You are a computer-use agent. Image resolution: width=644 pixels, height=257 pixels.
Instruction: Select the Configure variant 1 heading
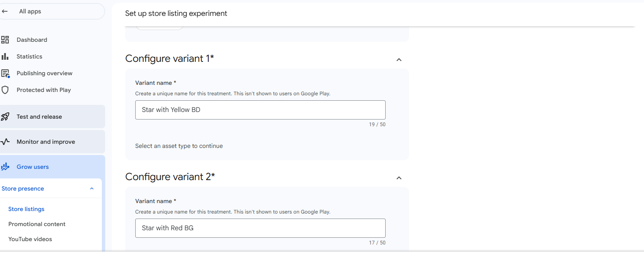coord(169,59)
